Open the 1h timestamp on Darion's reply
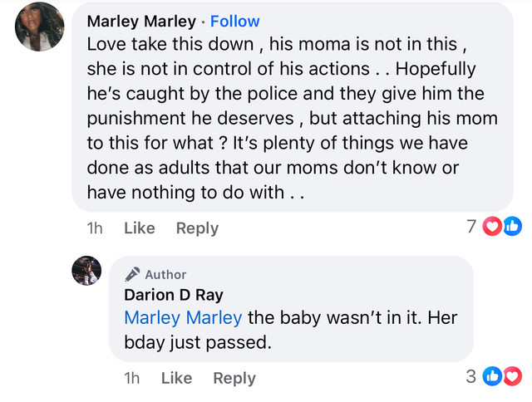This screenshot has height=402, width=532. coord(132,378)
